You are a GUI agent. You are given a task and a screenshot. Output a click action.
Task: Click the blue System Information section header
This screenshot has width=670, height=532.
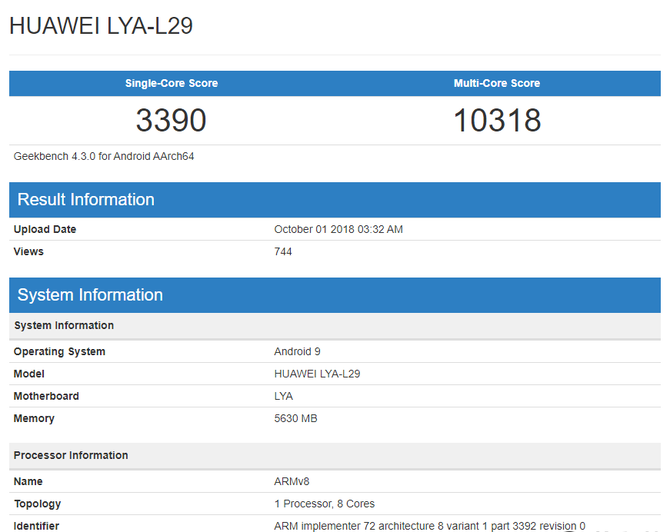[90, 295]
